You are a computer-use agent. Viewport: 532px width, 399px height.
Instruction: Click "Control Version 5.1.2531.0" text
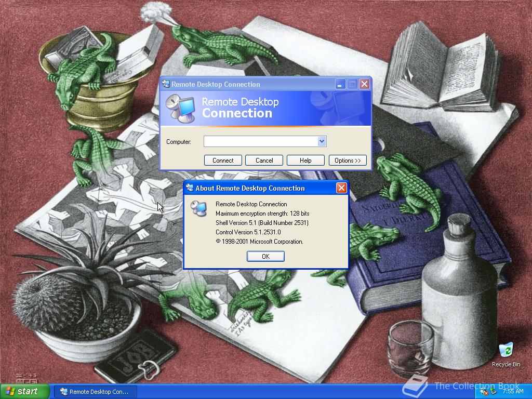click(248, 232)
